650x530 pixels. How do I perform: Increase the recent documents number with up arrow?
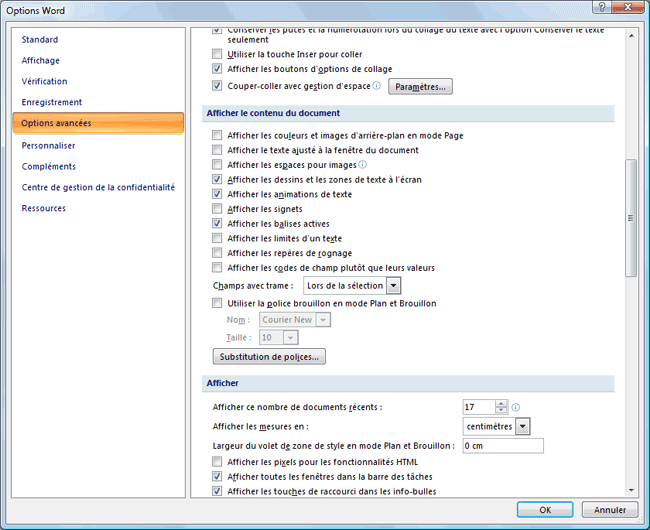[500, 403]
